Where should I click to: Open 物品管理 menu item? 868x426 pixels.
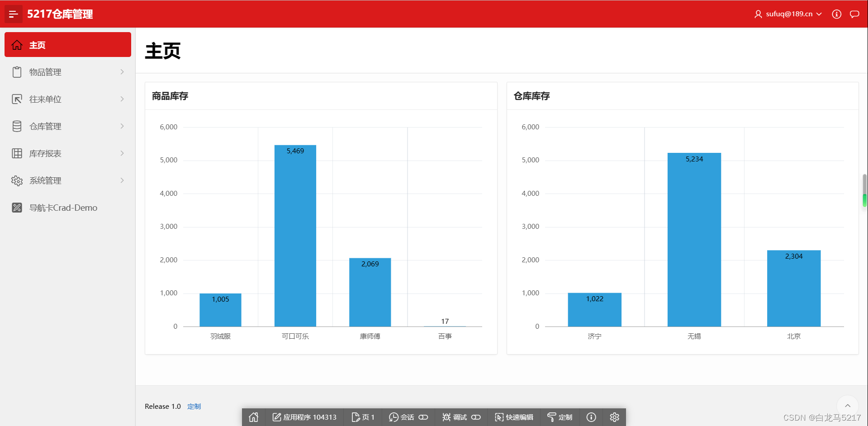point(68,72)
